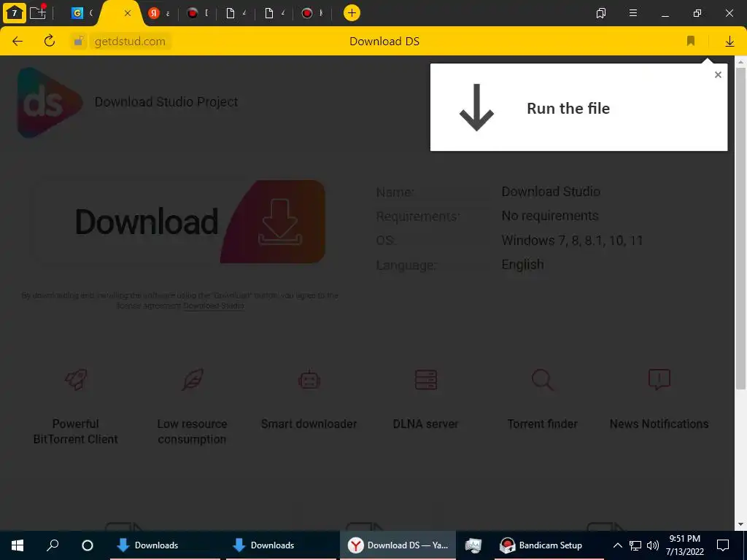This screenshot has height=560, width=747.
Task: Click the Windows 7, 8, 8.1, 10, 11 text
Action: 572,241
